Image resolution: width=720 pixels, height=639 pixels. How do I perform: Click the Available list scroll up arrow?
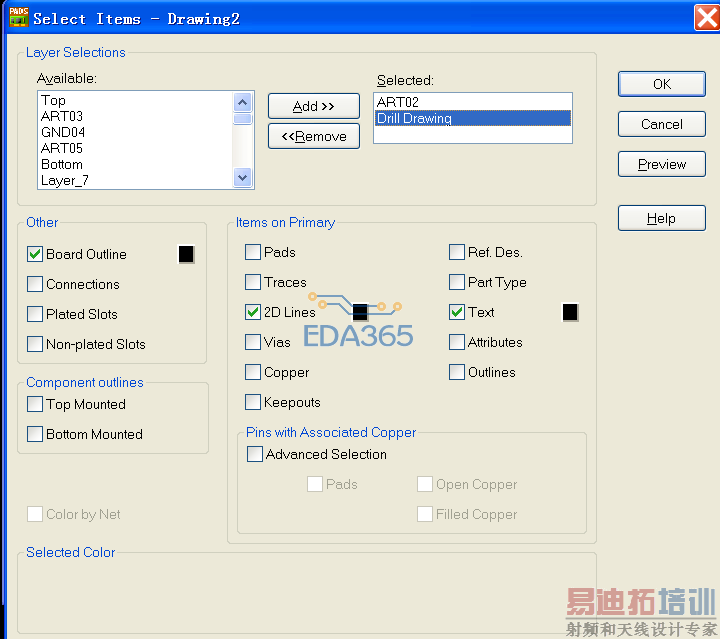point(243,102)
